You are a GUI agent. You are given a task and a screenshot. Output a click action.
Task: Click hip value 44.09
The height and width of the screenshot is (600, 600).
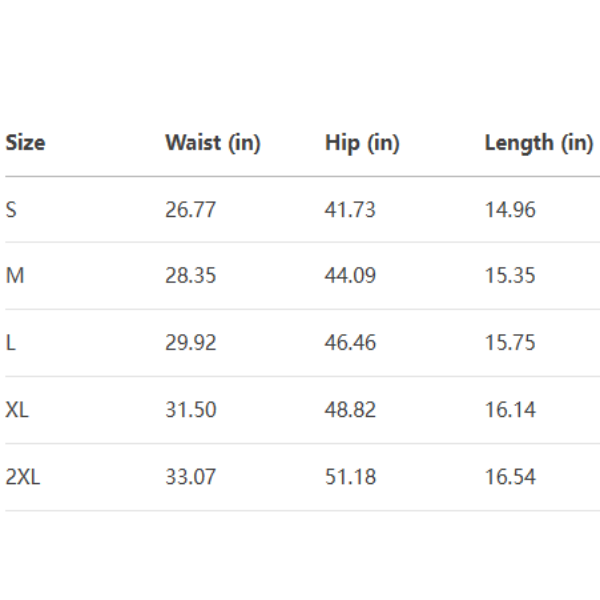click(350, 276)
